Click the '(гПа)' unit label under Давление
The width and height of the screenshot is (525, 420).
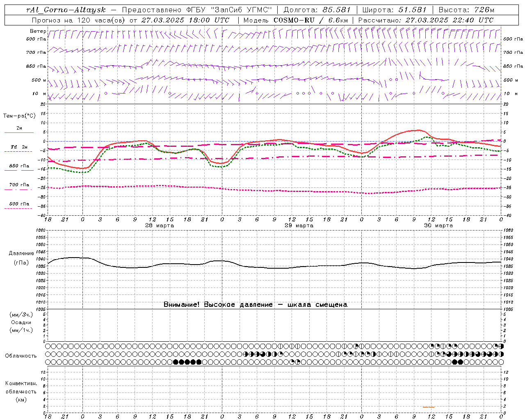(21, 262)
